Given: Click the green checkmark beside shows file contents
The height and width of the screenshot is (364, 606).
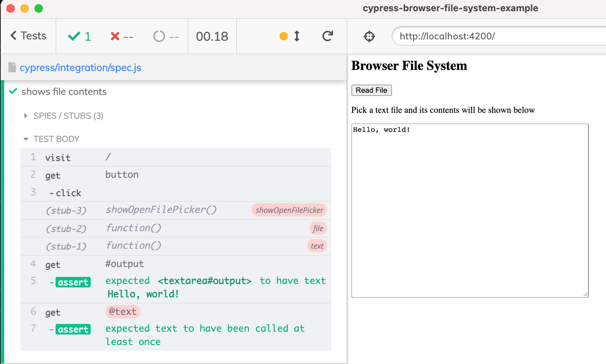Looking at the screenshot, I should click(13, 91).
